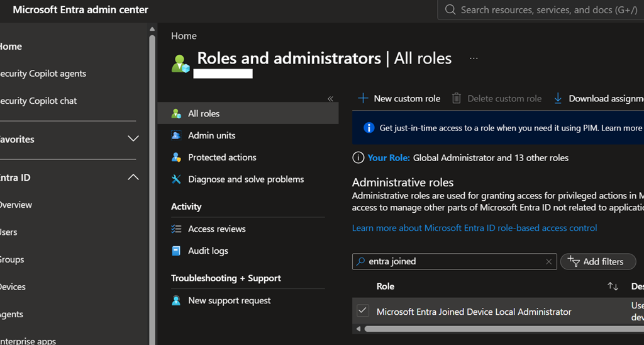Click the plus icon for New custom role
Viewport: 644px width, 345px height.
363,98
